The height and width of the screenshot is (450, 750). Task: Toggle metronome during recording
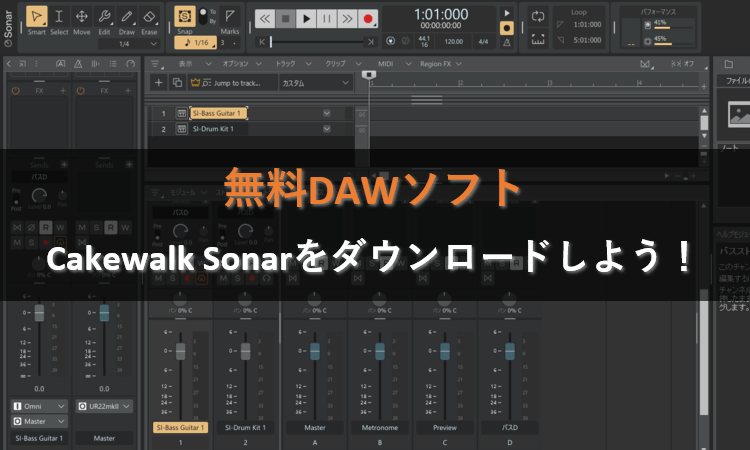click(507, 28)
